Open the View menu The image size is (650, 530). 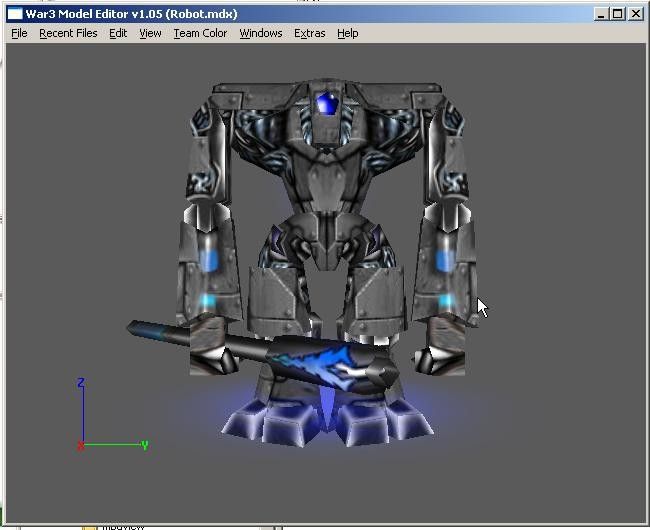coord(150,33)
